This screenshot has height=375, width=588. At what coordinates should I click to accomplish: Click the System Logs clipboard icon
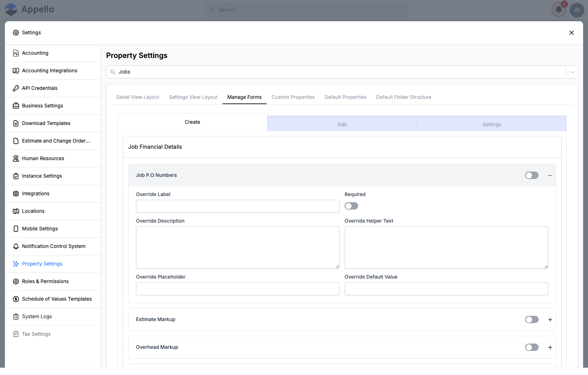coord(16,317)
